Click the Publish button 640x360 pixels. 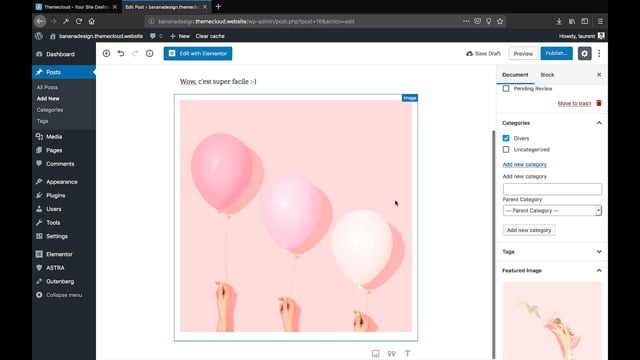(556, 53)
